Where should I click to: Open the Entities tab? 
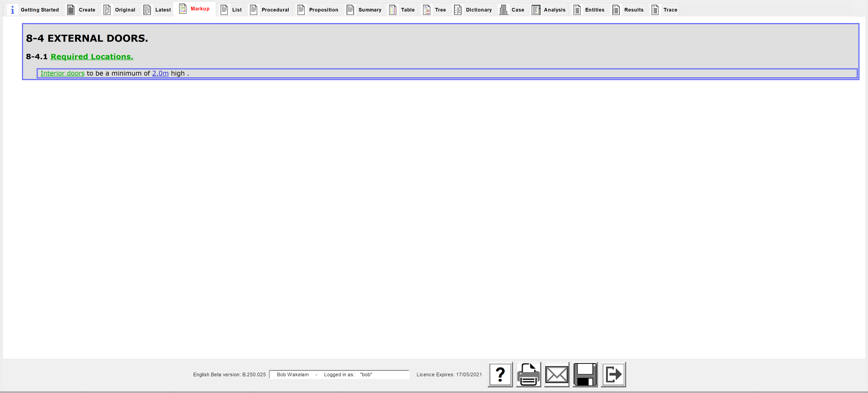595,9
